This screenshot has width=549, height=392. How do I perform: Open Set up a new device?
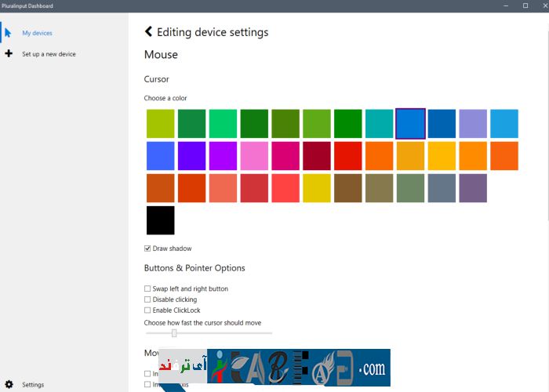(x=49, y=54)
